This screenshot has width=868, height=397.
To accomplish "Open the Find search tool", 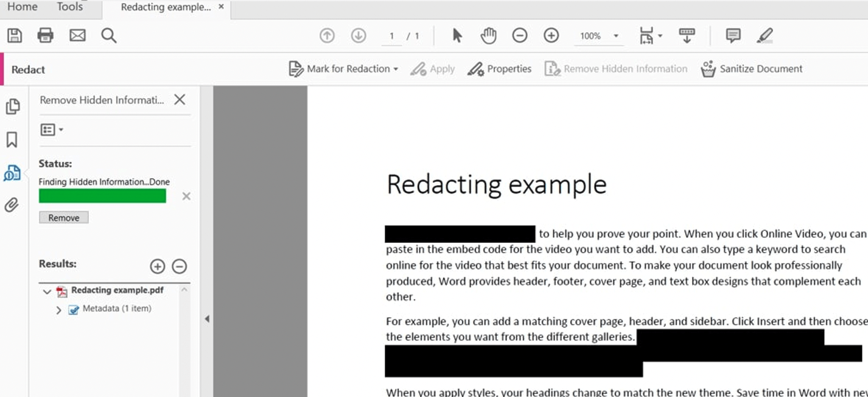I will pyautogui.click(x=109, y=35).
